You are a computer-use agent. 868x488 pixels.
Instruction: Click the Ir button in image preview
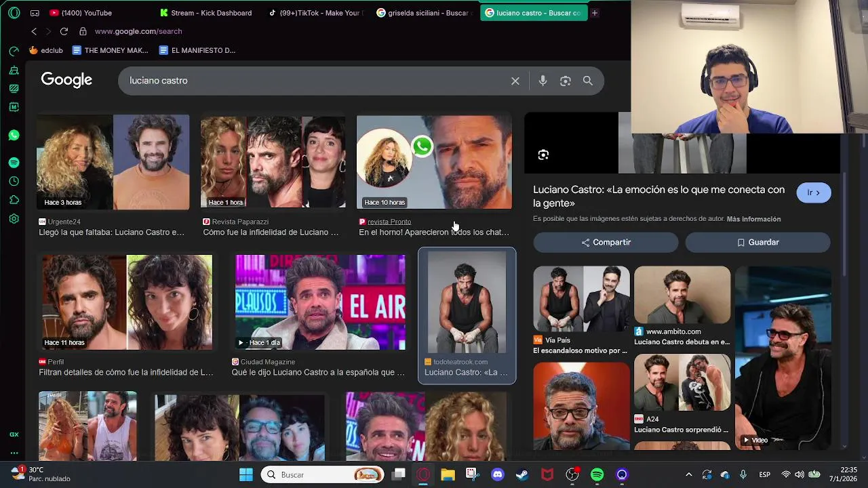(814, 192)
